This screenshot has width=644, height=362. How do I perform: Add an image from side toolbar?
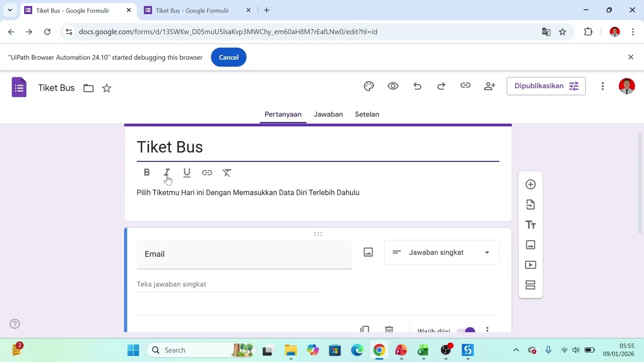[530, 245]
